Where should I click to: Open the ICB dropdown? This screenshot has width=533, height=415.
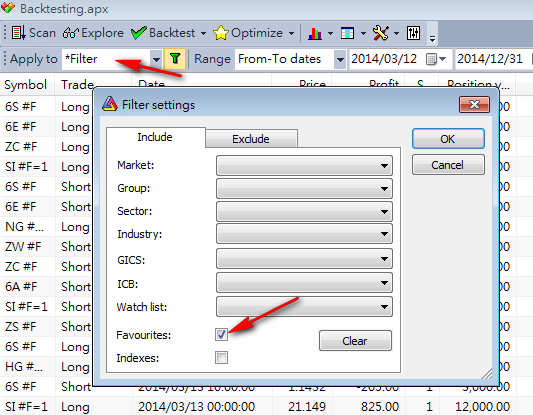point(304,283)
